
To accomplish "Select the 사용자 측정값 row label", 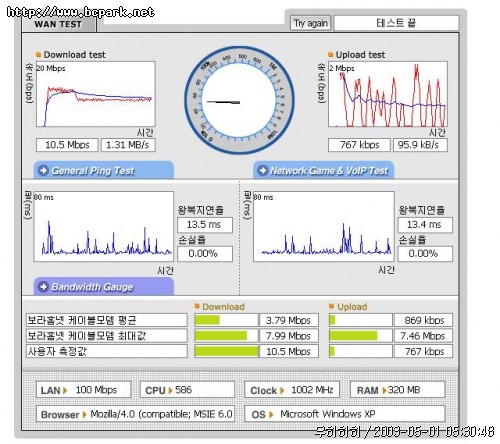I will click(x=107, y=351).
